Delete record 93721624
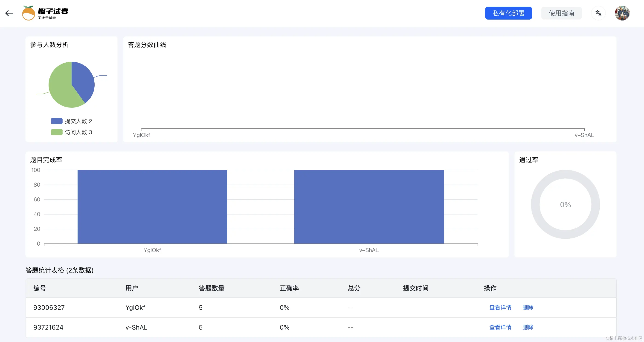This screenshot has width=644, height=342. pos(528,327)
